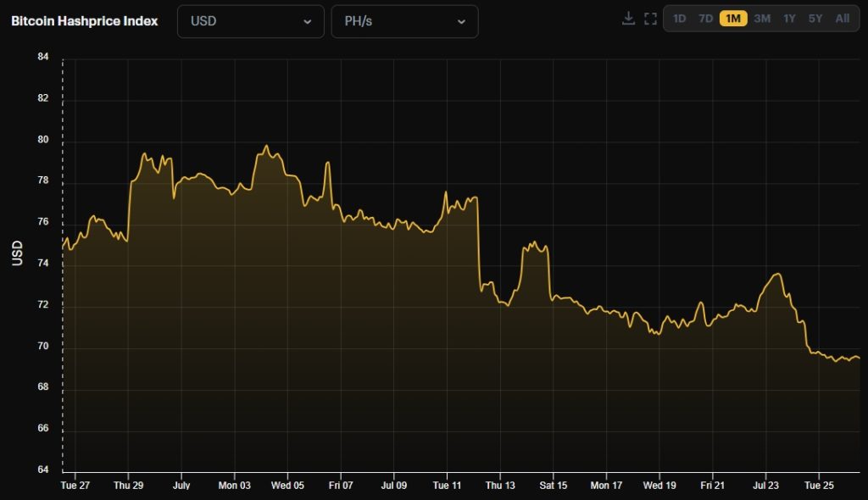Click the 64 y-axis value
This screenshot has width=868, height=500.
point(43,469)
